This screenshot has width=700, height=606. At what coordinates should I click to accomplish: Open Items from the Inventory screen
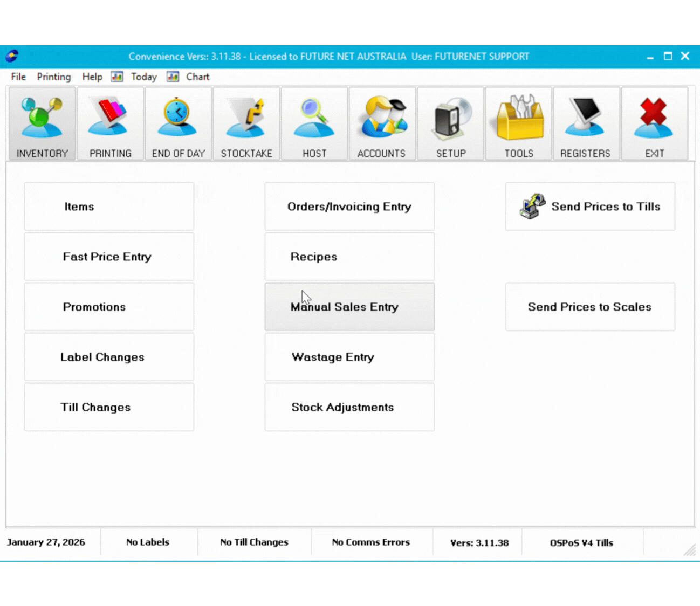108,206
